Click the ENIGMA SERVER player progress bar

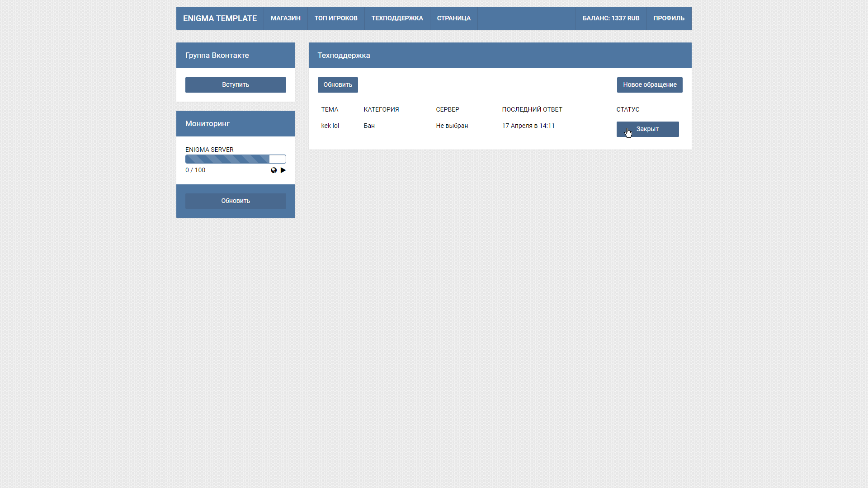[x=236, y=159]
